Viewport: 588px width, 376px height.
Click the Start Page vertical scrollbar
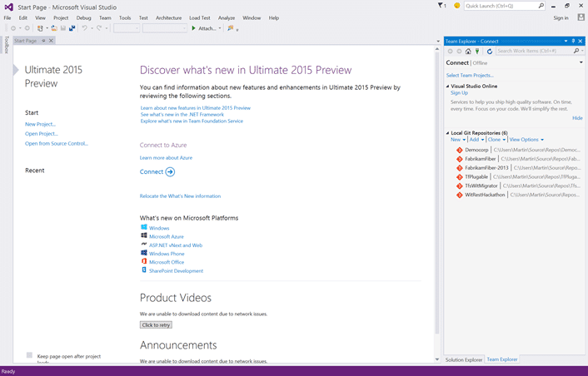(x=437, y=204)
